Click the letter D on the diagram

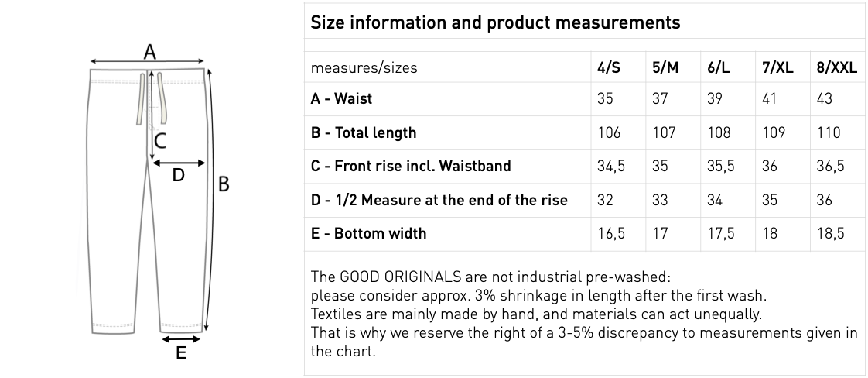178,175
